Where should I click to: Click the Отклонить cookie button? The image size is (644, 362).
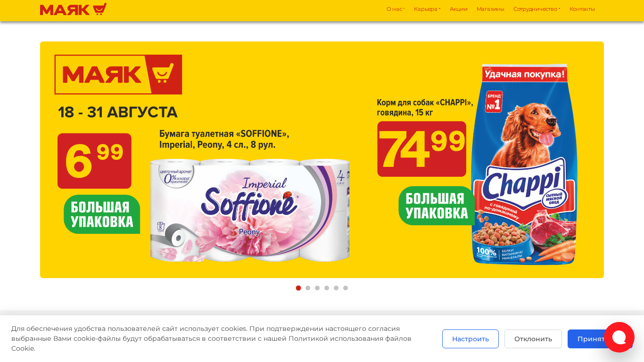point(533,339)
